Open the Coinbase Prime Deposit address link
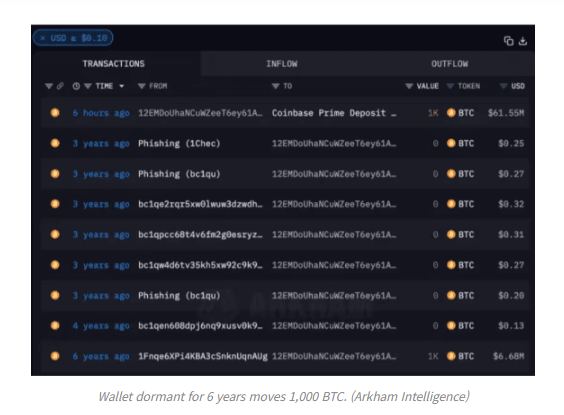564x415 pixels. 334,113
